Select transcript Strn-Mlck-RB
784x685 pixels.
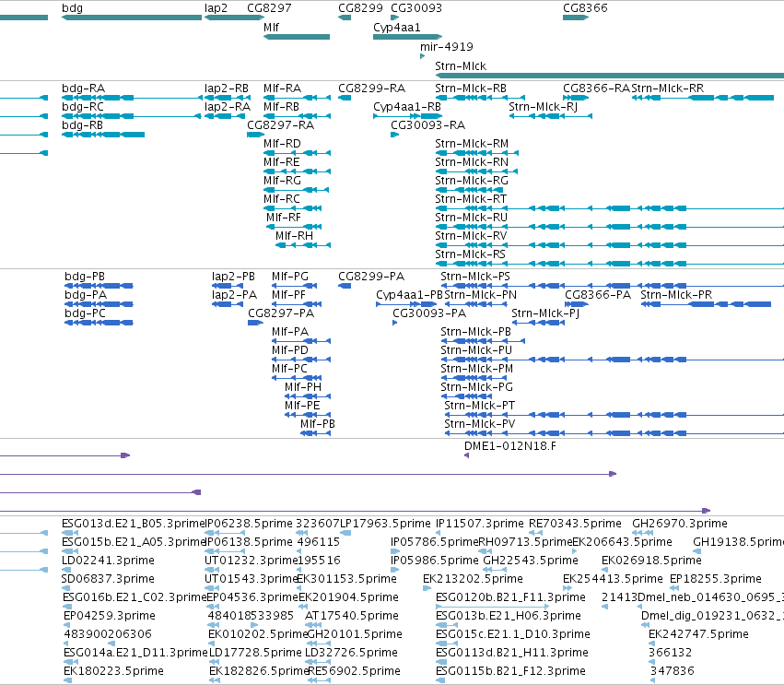[471, 89]
